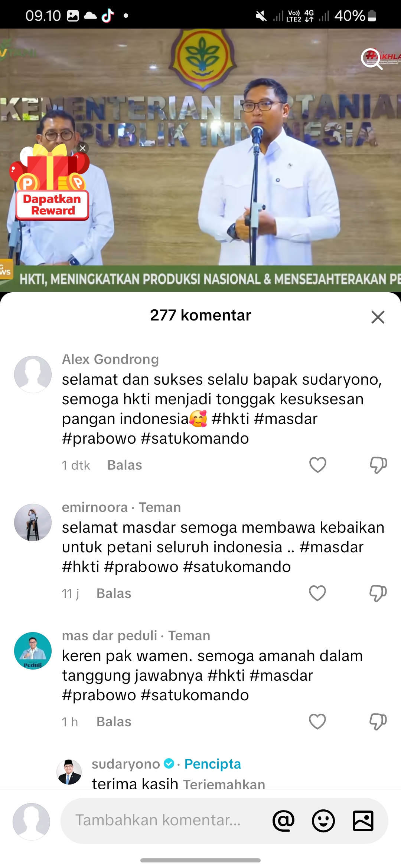This screenshot has height=868, width=401.
Task: Dislike mas dar peduli's comment
Action: [x=378, y=721]
